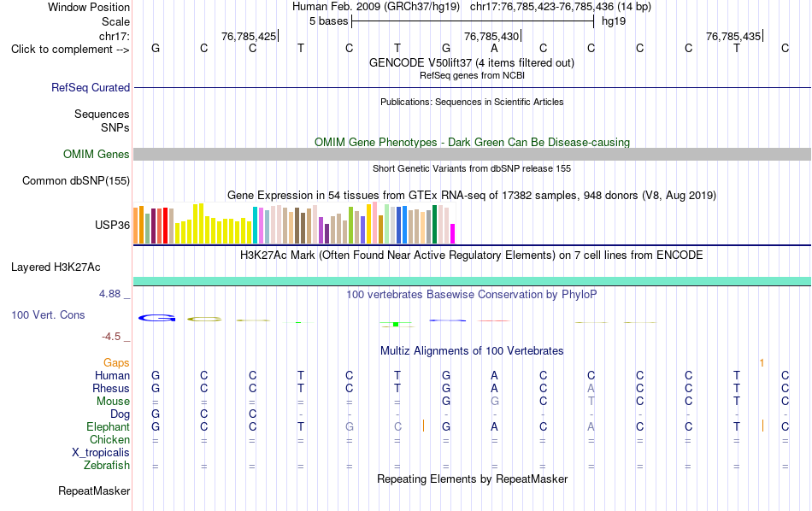812x511 pixels.
Task: Click the 'Click to complement -->' label
Action: (70, 50)
